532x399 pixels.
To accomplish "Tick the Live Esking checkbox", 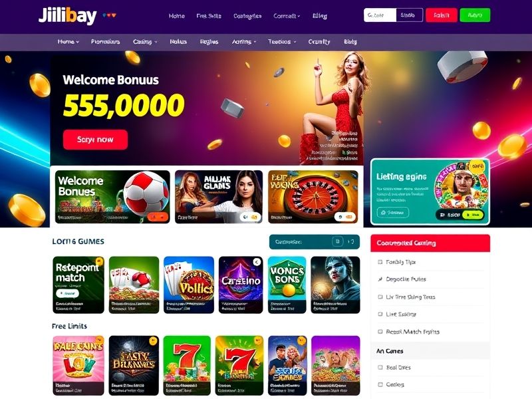I will coord(380,314).
